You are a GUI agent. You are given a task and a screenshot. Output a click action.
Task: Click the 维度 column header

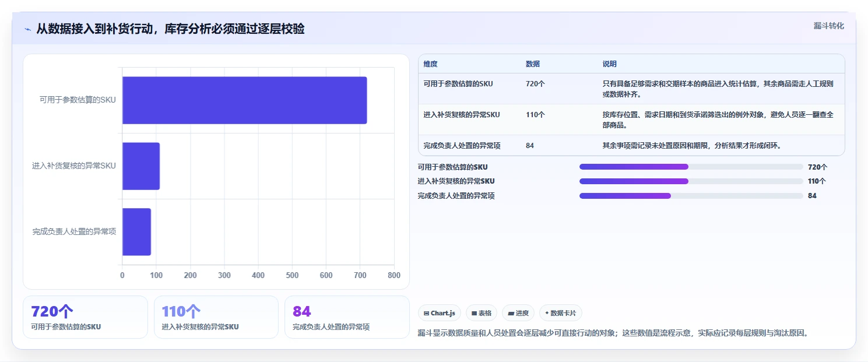point(430,64)
